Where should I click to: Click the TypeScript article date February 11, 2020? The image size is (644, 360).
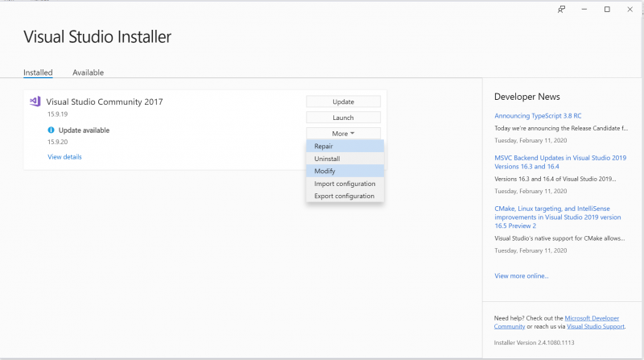pyautogui.click(x=530, y=140)
